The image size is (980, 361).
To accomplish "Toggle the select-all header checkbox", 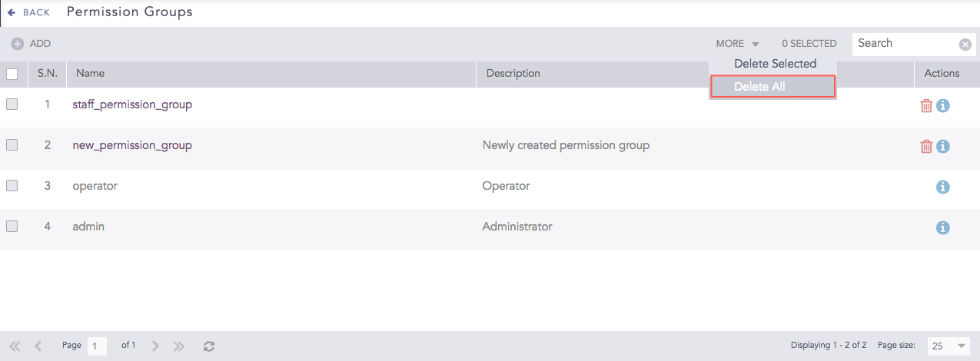I will click(12, 74).
